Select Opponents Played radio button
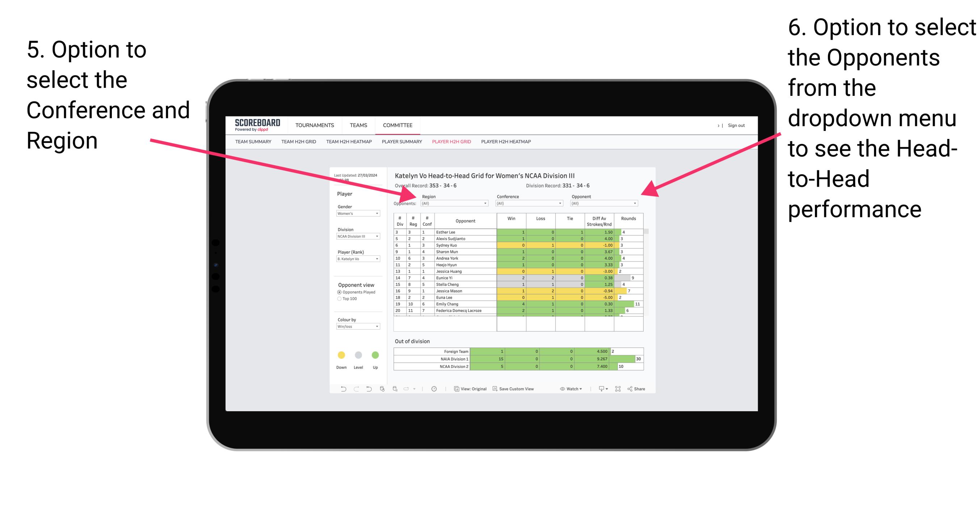 [340, 292]
